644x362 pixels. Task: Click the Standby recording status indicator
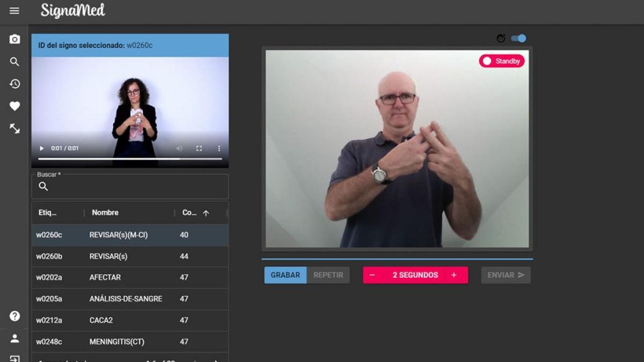point(502,61)
